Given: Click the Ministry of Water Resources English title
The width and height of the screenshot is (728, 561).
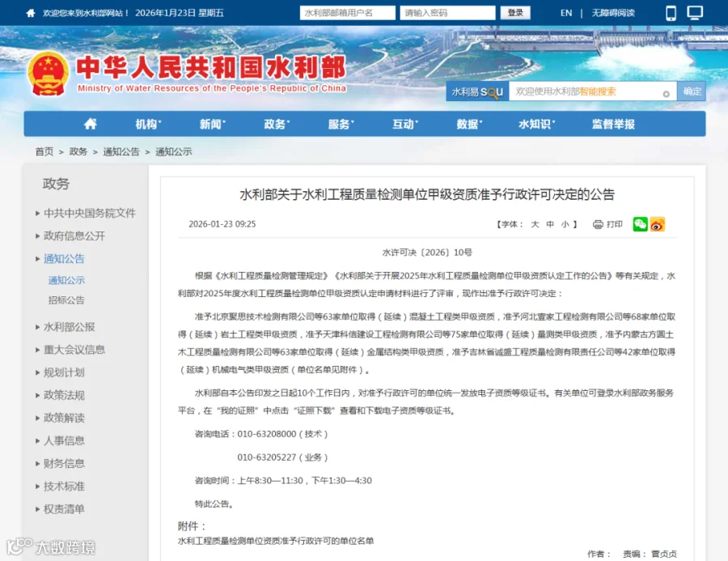Looking at the screenshot, I should pyautogui.click(x=212, y=88).
